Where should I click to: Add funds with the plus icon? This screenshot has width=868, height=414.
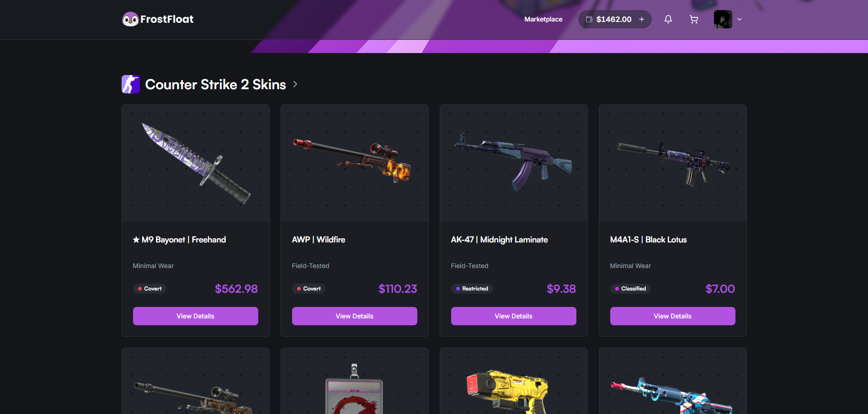pos(642,19)
